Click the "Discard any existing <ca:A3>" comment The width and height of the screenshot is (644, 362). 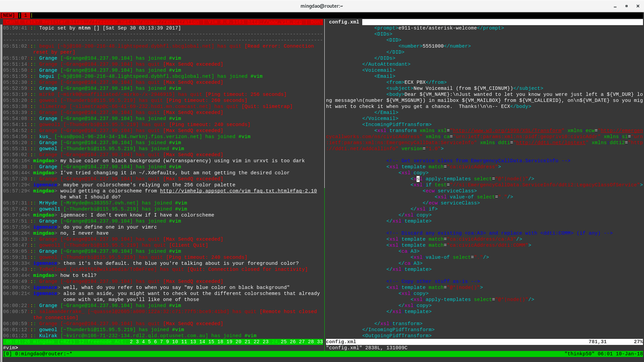pos(499,233)
